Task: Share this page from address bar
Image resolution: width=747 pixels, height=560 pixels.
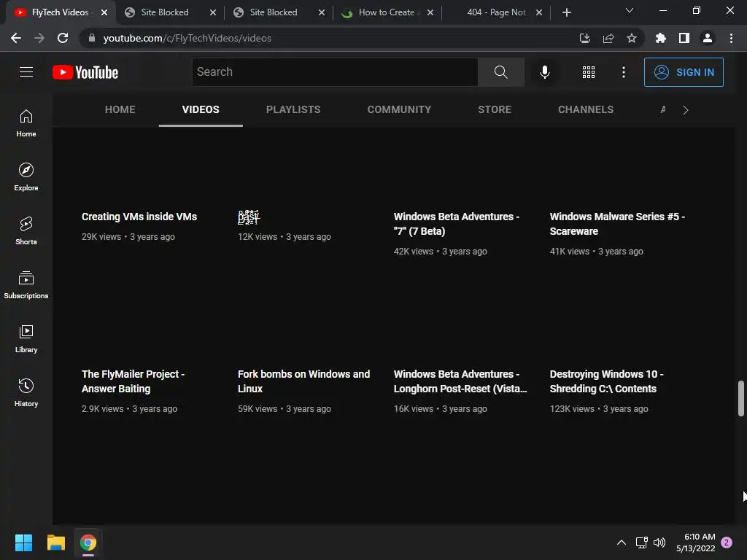Action: (608, 38)
